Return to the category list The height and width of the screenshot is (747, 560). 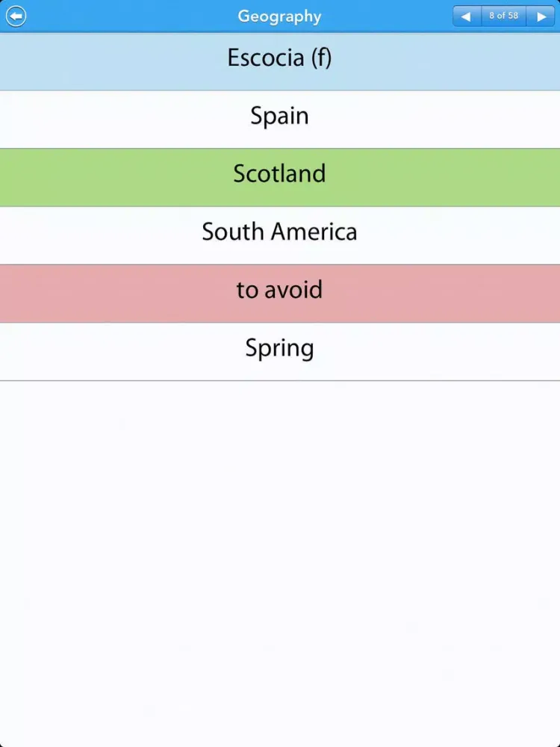(x=16, y=16)
